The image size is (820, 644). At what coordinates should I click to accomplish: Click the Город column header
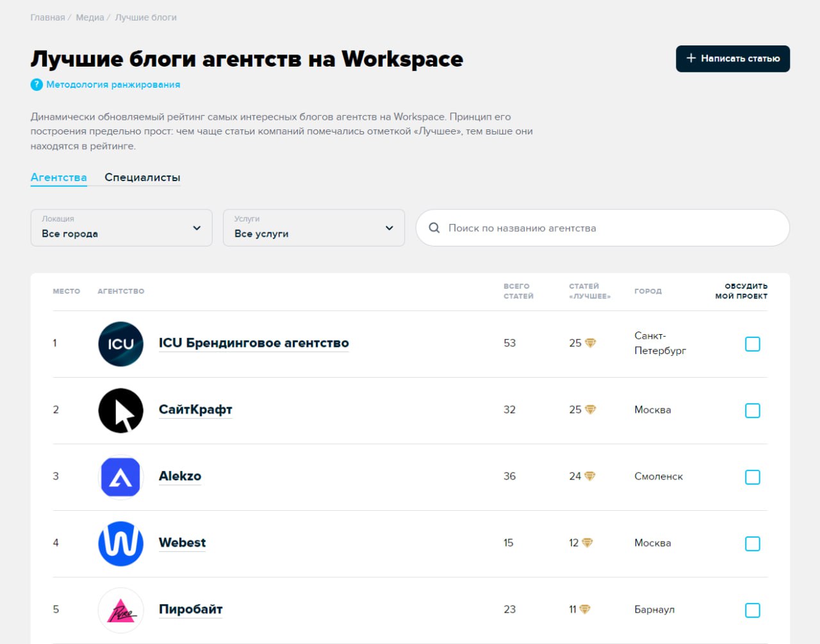click(x=648, y=291)
